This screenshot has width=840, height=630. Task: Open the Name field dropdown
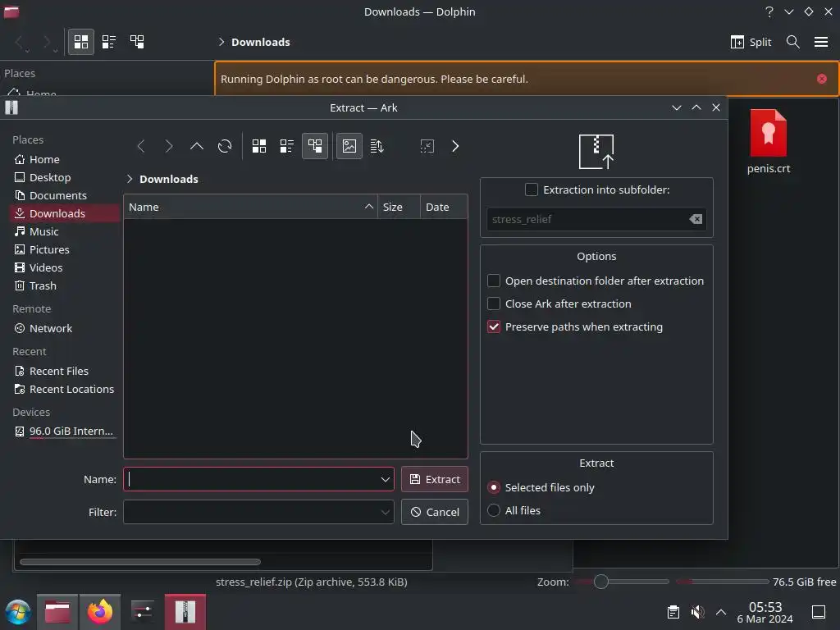(386, 479)
